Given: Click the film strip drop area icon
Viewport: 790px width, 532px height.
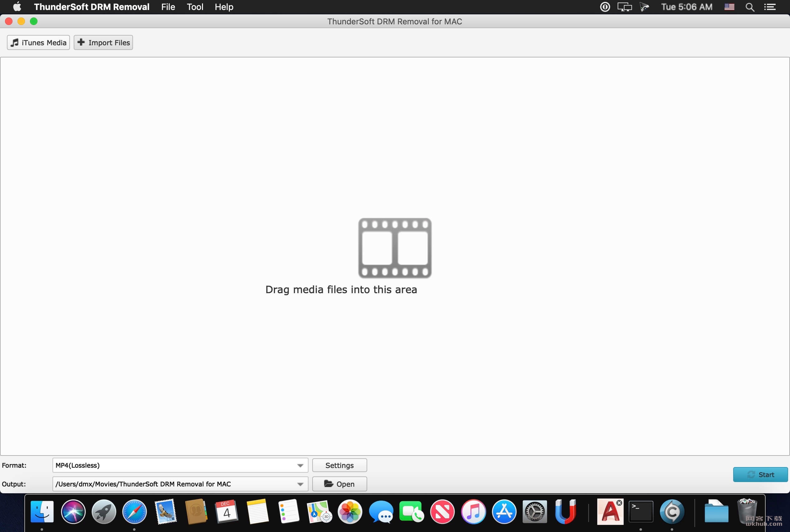Looking at the screenshot, I should click(x=395, y=248).
